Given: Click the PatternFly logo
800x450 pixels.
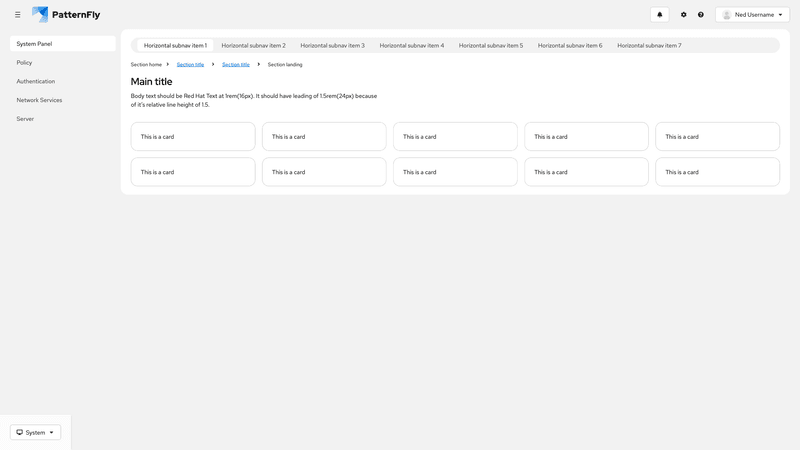Looking at the screenshot, I should [66, 15].
